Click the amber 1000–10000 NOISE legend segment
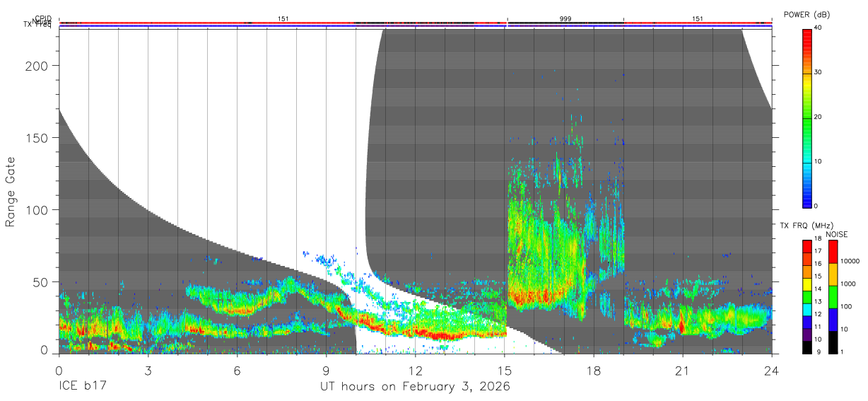Screen dimensions: 868x401 point(833,274)
